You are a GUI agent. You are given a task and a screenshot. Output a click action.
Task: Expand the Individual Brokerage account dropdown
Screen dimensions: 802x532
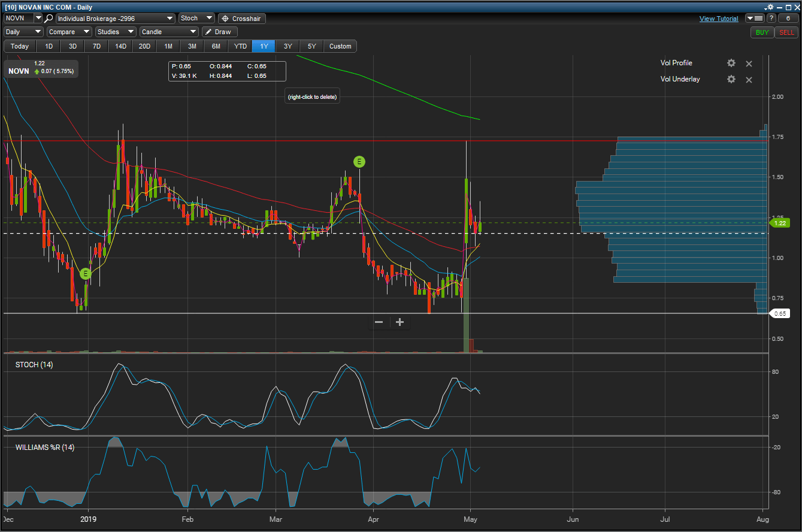pyautogui.click(x=116, y=19)
